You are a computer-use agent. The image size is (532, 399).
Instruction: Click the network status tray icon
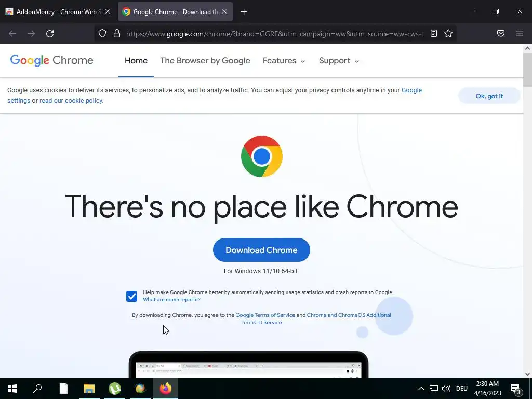434,389
